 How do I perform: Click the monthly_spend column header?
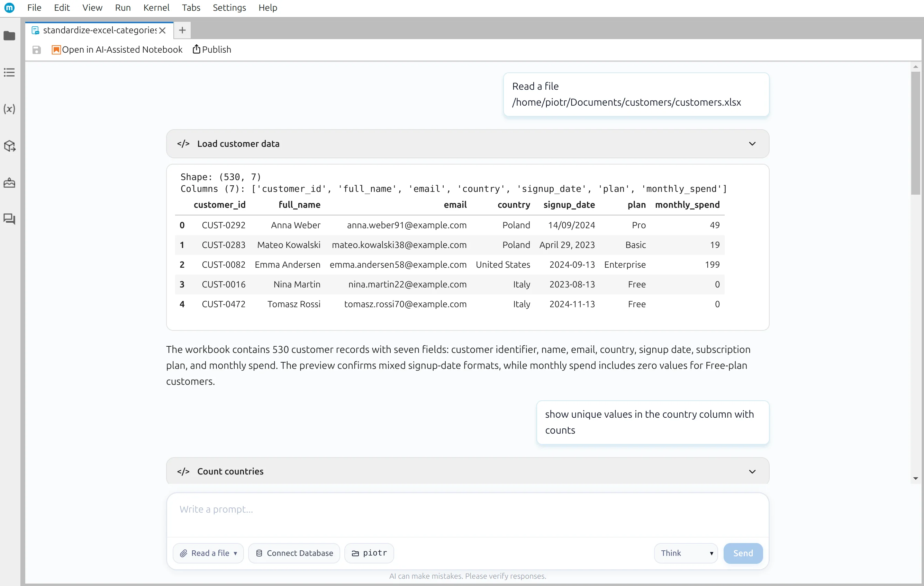[687, 205]
